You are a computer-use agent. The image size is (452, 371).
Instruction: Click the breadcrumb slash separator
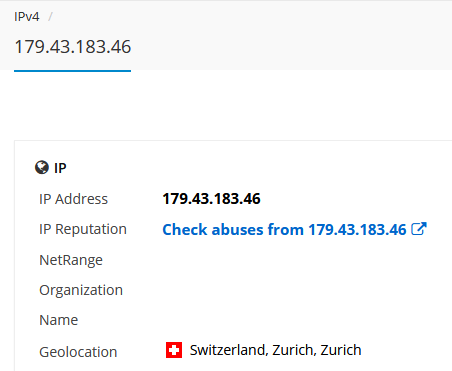50,16
